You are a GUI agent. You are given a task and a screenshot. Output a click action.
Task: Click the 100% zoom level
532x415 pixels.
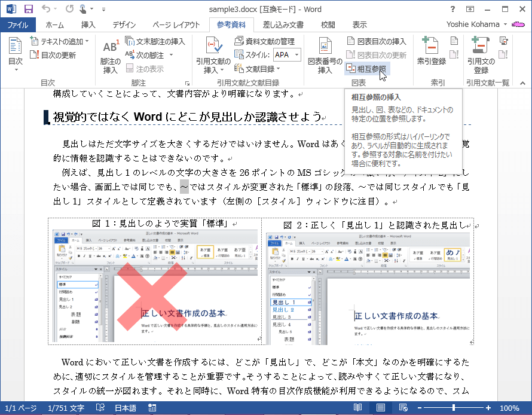[x=509, y=408]
